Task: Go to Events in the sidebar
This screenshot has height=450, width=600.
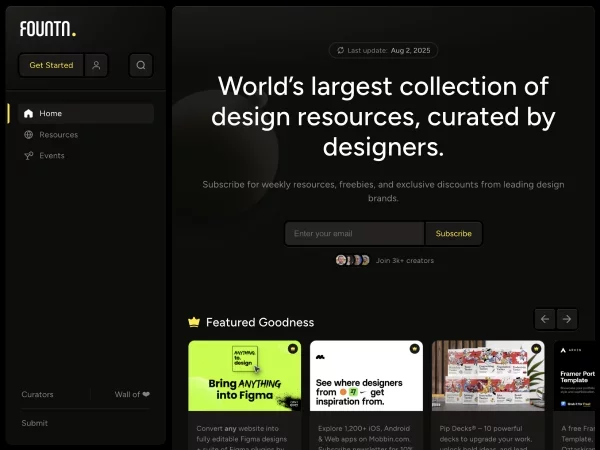Action: click(52, 155)
